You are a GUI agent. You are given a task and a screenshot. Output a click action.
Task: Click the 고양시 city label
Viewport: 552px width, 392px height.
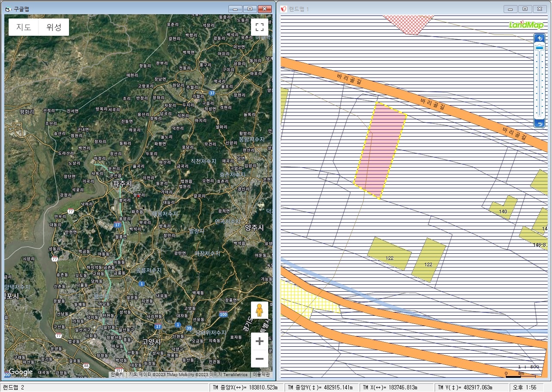click(151, 342)
